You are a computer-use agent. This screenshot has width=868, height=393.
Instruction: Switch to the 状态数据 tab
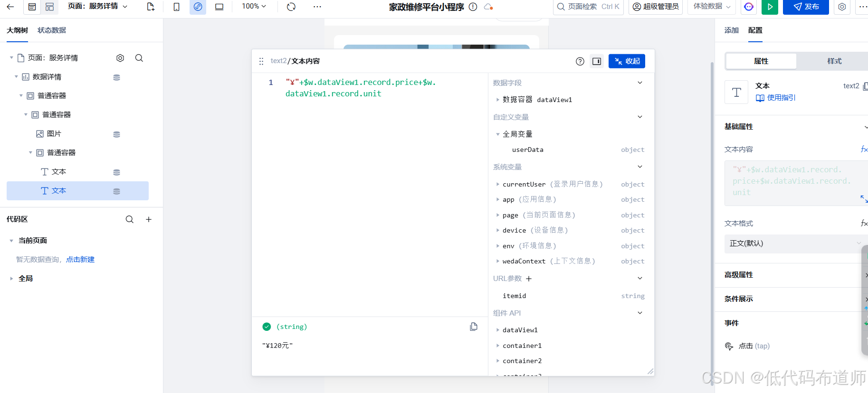click(52, 30)
